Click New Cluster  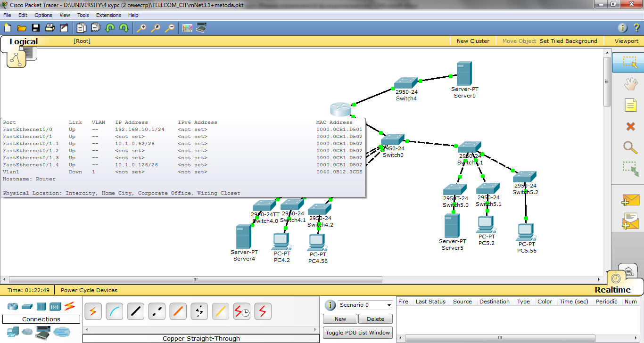[473, 41]
